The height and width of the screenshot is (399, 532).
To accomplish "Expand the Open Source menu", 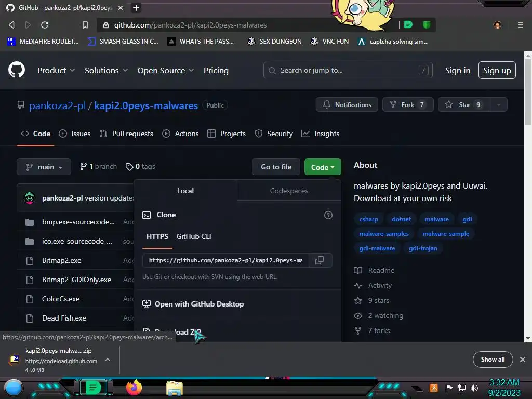I will pos(166,70).
